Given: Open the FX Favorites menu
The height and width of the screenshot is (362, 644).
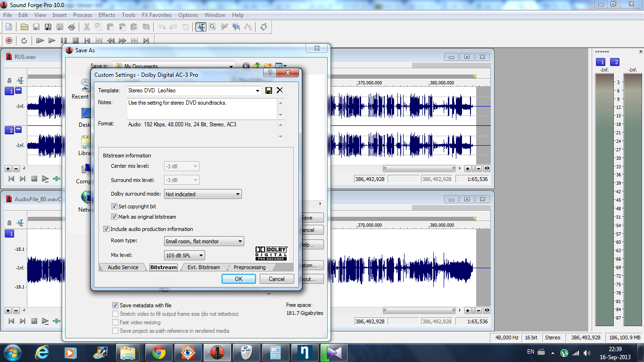Looking at the screenshot, I should coord(157,15).
